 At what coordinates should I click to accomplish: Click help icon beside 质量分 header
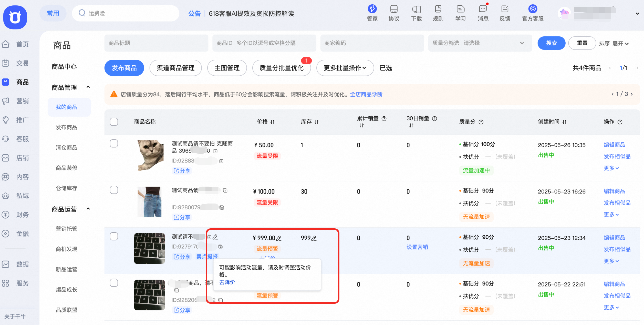[x=481, y=122]
